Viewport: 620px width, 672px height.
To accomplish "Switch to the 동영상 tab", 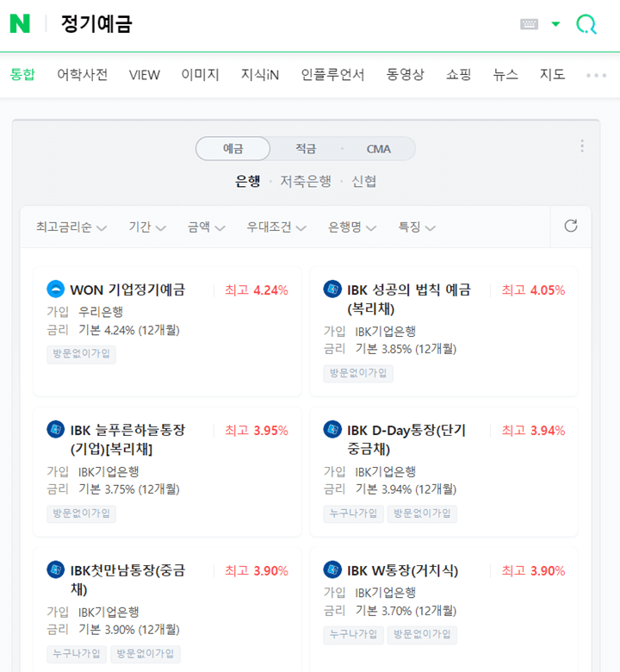I will [x=405, y=75].
